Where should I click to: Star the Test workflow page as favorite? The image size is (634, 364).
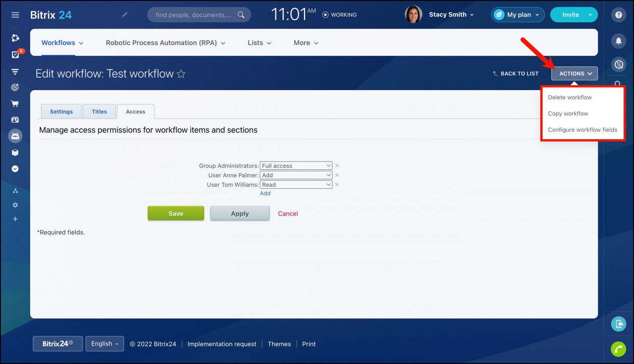click(181, 74)
